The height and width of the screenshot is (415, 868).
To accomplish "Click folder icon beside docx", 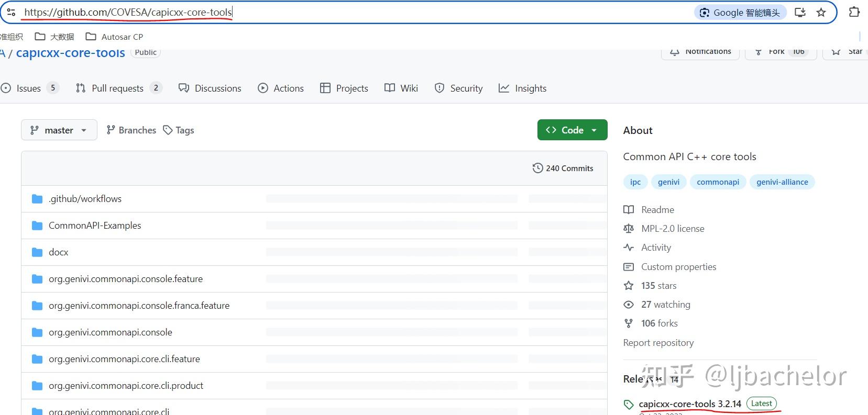I will point(37,252).
